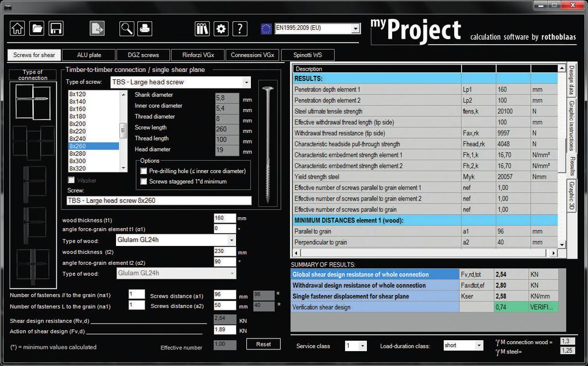Screen dimensions: 588x366
Task: Switch to Screws for shear tab
Action: coord(34,55)
